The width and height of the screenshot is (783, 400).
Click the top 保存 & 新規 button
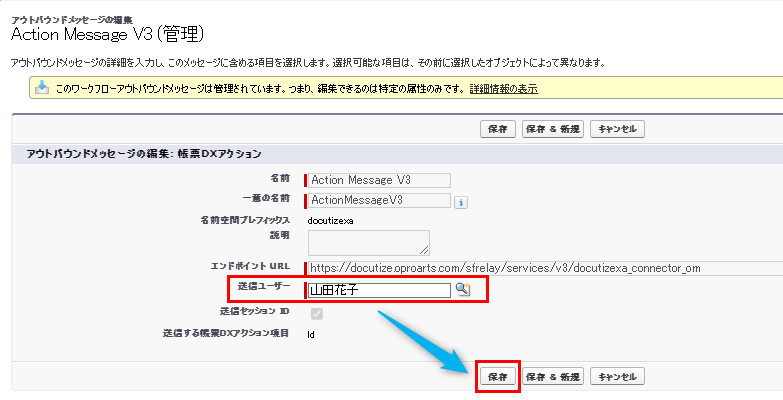pos(553,129)
